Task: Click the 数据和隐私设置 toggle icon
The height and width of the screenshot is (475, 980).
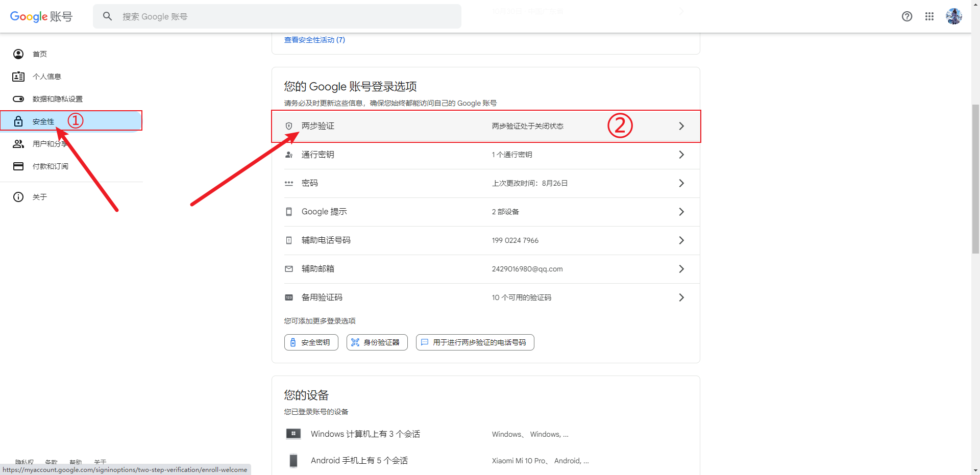Action: (18, 99)
